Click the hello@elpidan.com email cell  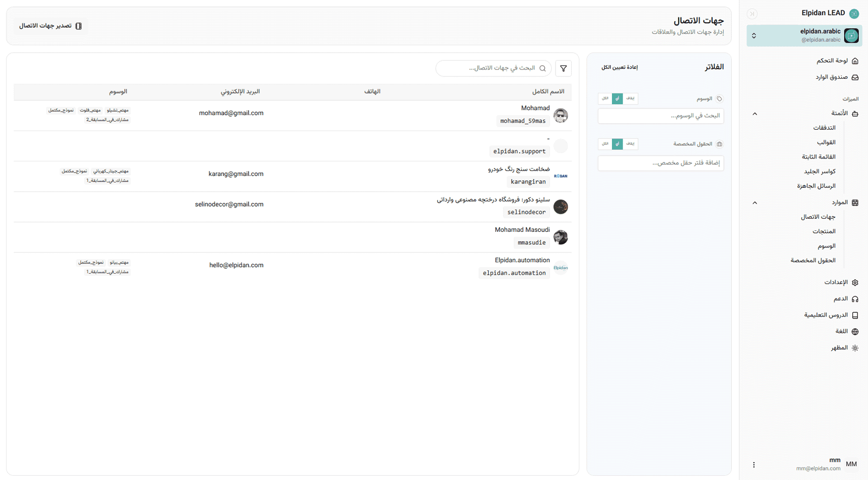click(237, 266)
